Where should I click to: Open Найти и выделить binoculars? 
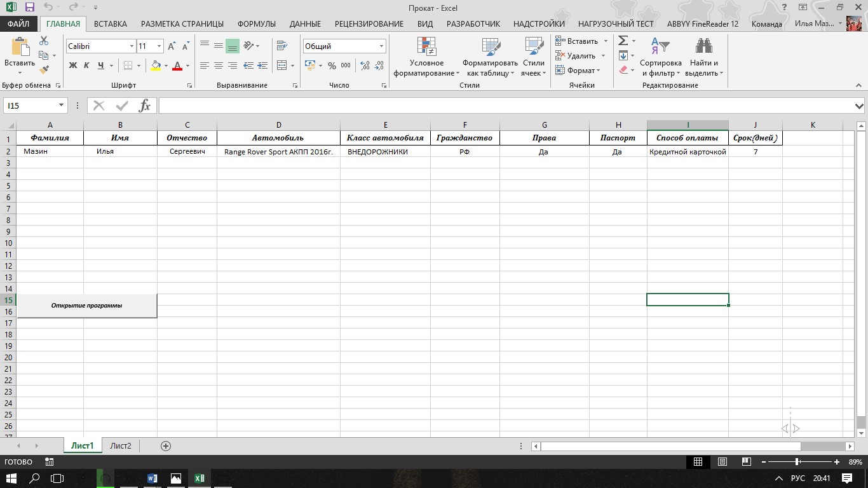coord(704,57)
